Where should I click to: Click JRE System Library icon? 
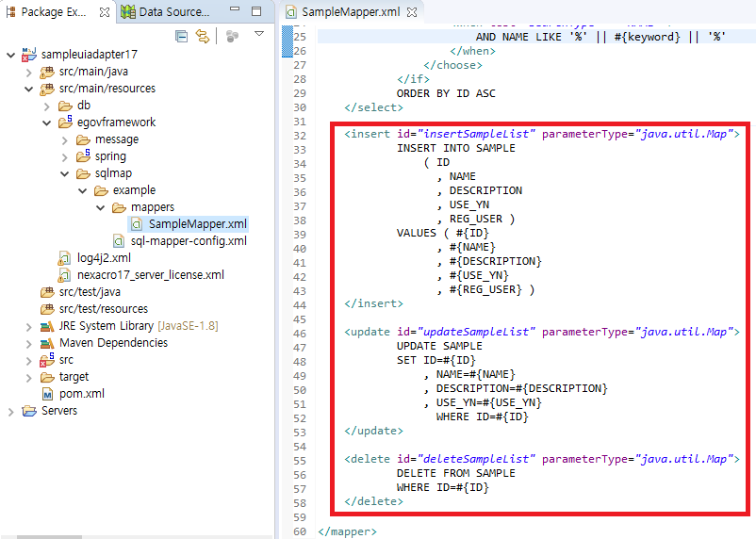pyautogui.click(x=46, y=326)
